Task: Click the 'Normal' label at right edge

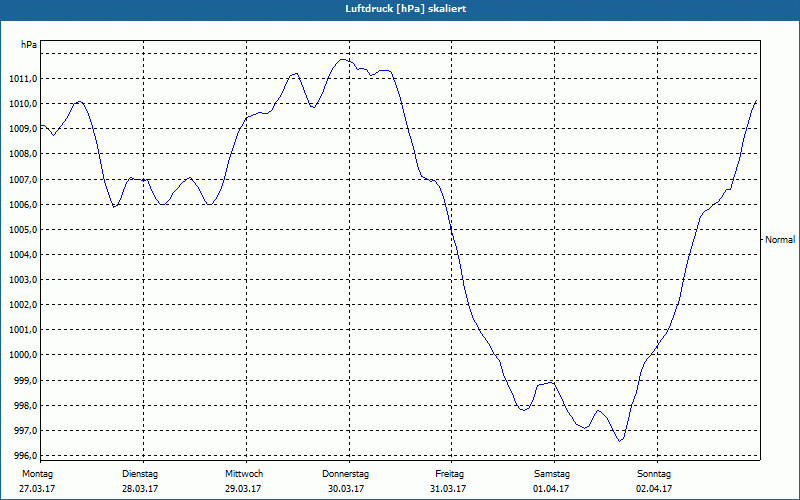Action: (780, 240)
